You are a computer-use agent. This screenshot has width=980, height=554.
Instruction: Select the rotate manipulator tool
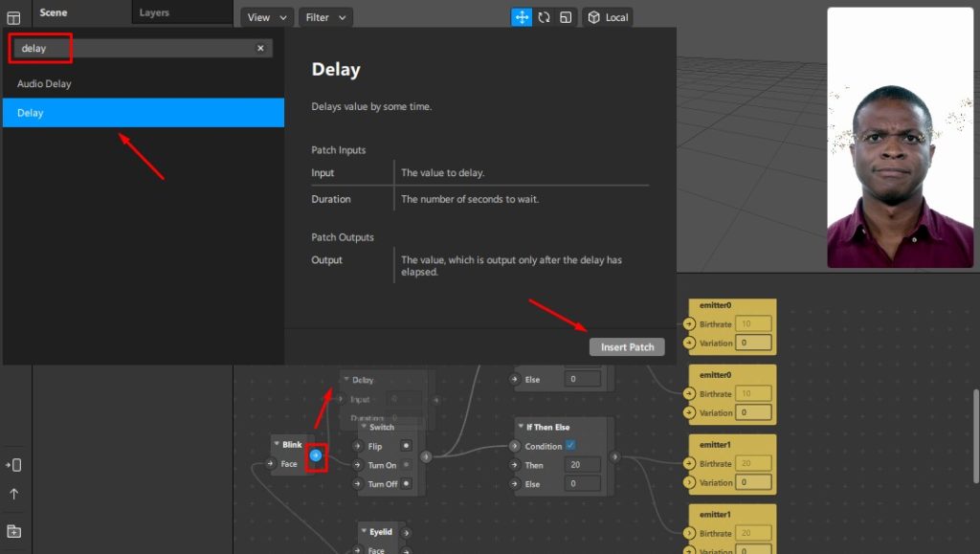pos(544,17)
